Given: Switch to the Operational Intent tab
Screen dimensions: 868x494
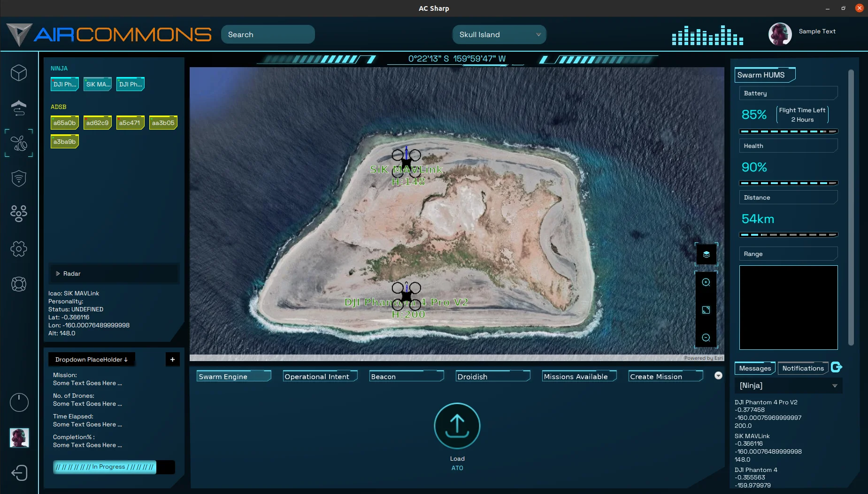Looking at the screenshot, I should pyautogui.click(x=320, y=376).
